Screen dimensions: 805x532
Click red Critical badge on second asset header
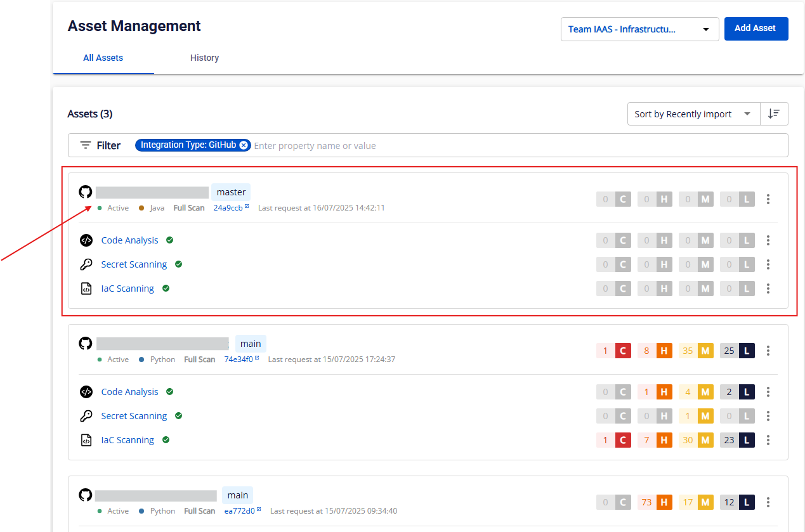[x=622, y=351]
